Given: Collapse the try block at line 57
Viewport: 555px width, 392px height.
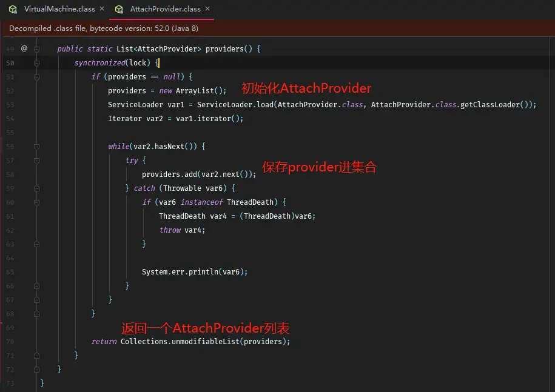Looking at the screenshot, I should 36,161.
